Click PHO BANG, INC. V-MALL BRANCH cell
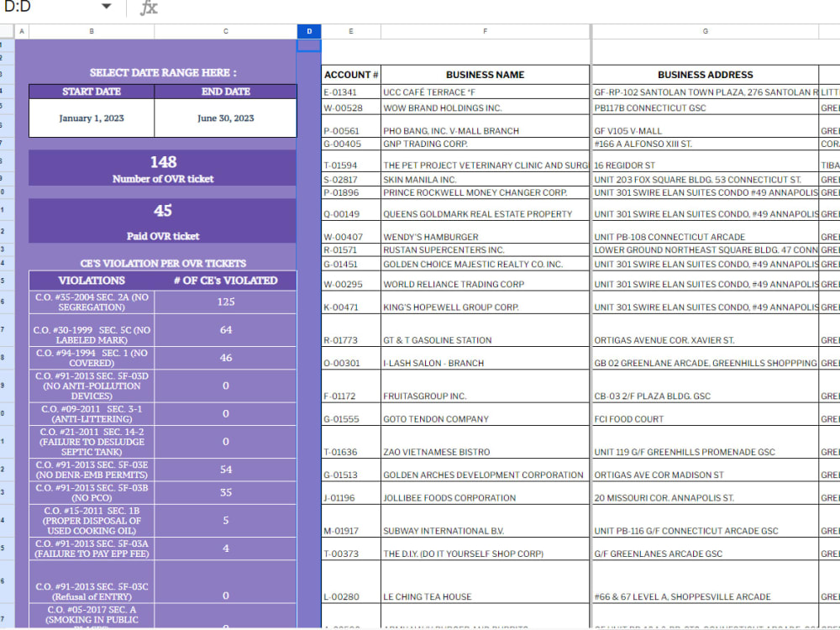The height and width of the screenshot is (630, 840). (486, 126)
